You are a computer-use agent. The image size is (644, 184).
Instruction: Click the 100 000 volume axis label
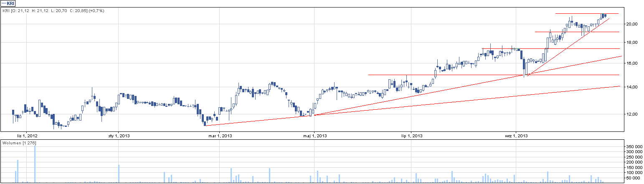(x=634, y=173)
